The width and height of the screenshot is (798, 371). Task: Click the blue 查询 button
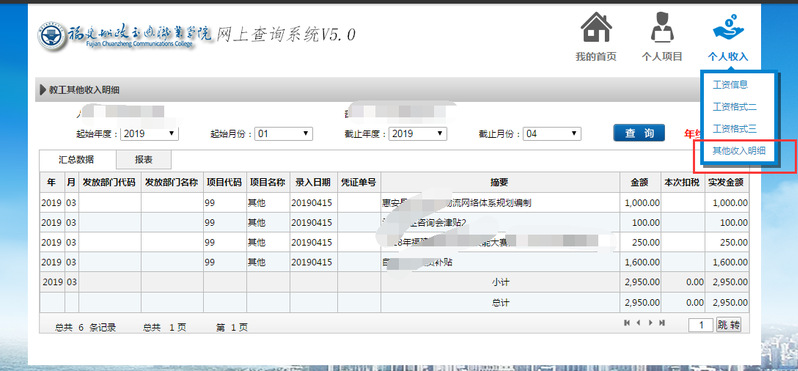coord(639,133)
